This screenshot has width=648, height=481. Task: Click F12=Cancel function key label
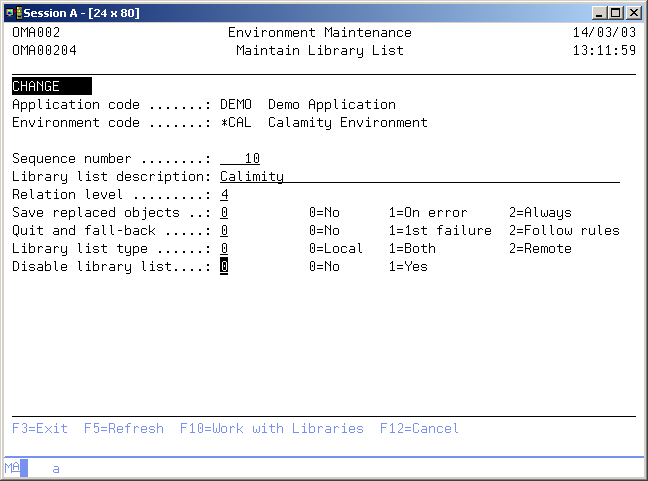coord(419,428)
